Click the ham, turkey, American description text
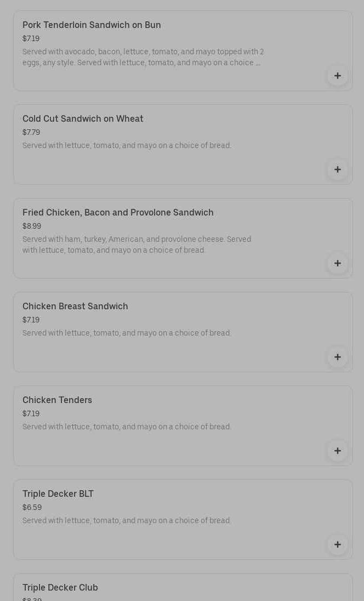364x601 pixels. point(136,245)
